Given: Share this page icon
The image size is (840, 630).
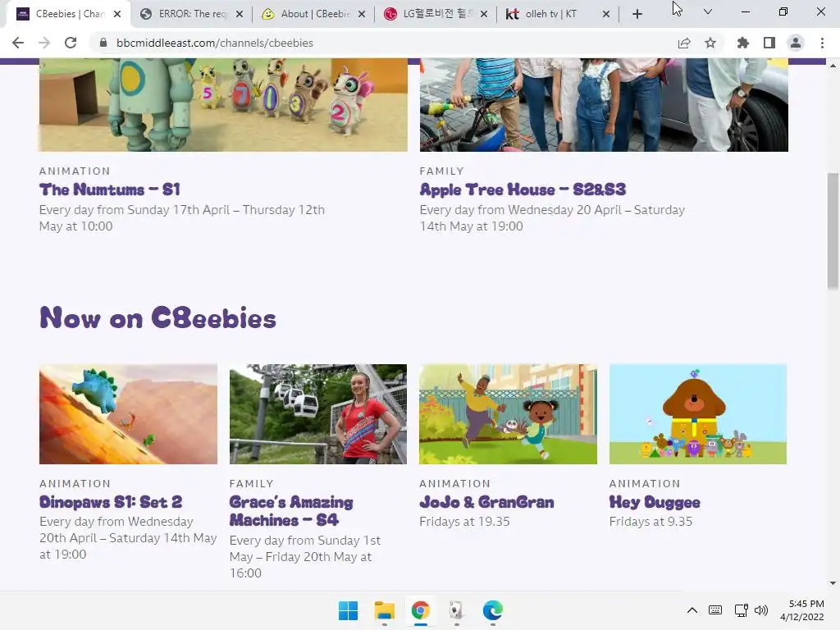Looking at the screenshot, I should click(x=684, y=43).
